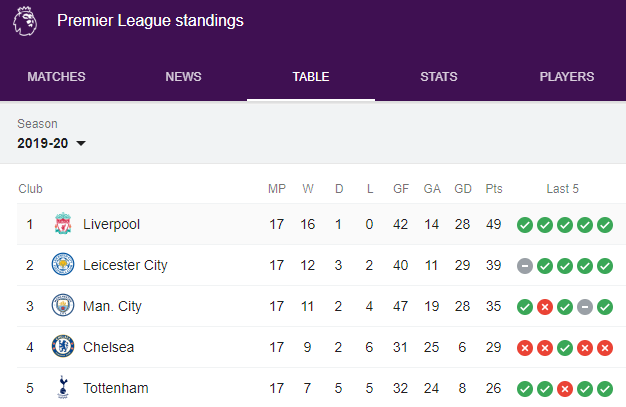This screenshot has height=407, width=626.
Task: Click Leicester City's grey draw result icon
Action: (524, 265)
